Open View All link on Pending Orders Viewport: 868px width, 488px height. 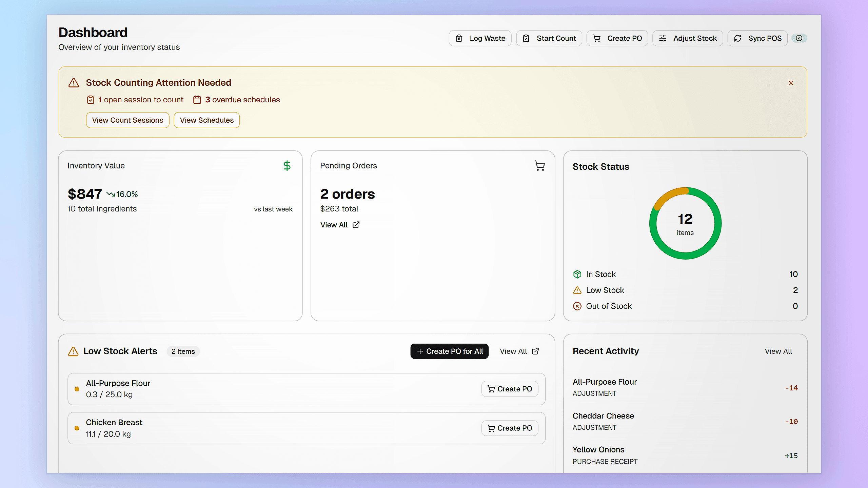tap(339, 225)
